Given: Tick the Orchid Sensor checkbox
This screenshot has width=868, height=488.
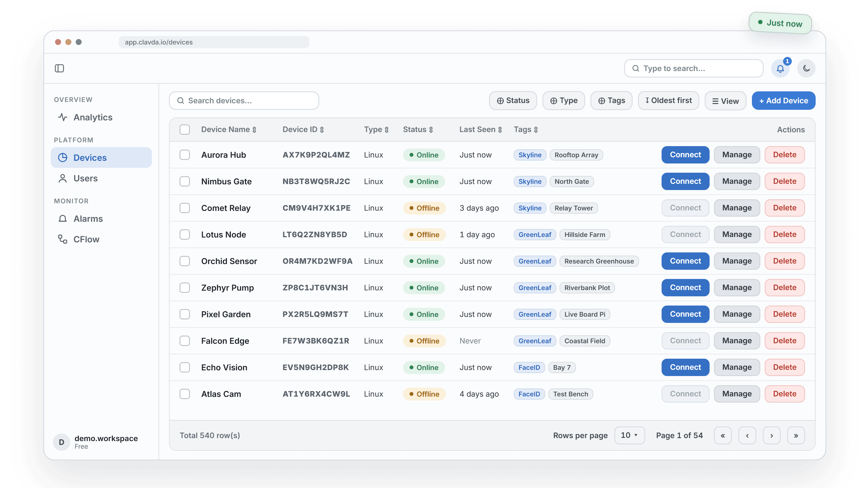Looking at the screenshot, I should coord(185,261).
